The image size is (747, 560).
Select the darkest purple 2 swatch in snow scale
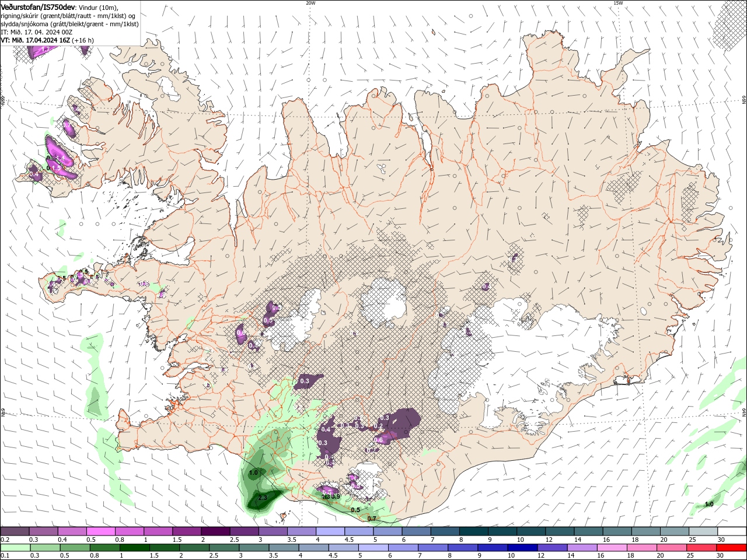click(x=215, y=531)
